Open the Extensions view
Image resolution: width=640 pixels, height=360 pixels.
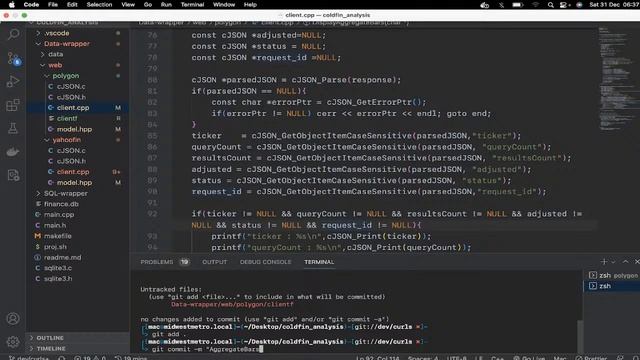(13, 105)
